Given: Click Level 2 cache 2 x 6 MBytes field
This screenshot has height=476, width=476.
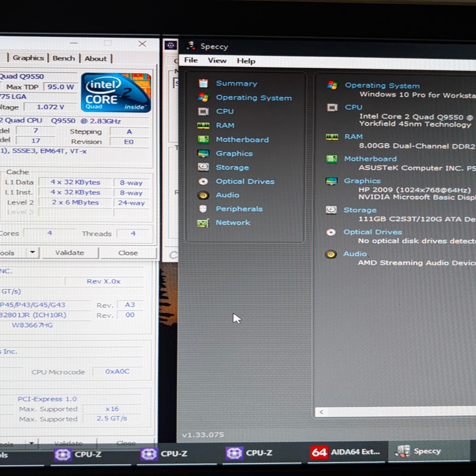Looking at the screenshot, I should point(75,202).
